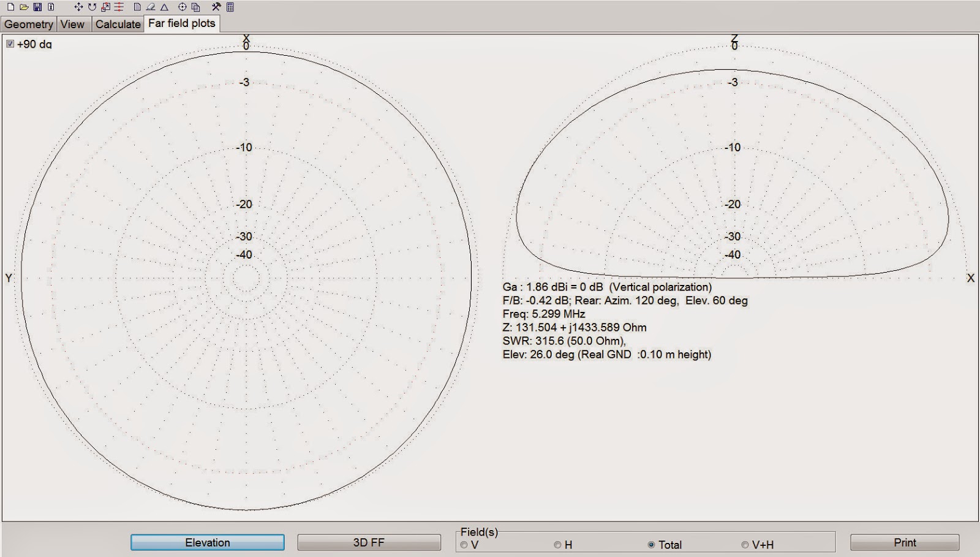Open the wire editor with red-dot lines icon
Viewport: 980px width, 557px height.
[x=120, y=7]
